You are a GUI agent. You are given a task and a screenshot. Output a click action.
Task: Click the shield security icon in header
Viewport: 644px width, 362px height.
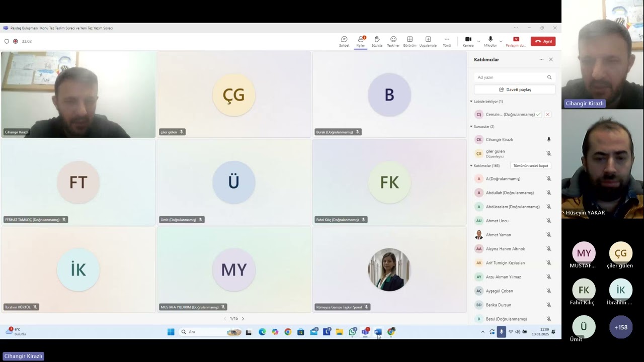(7, 41)
